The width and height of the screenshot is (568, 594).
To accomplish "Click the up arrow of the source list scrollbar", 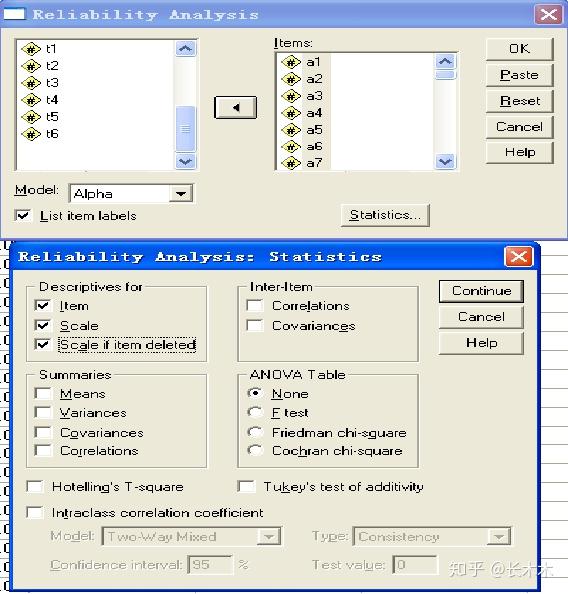I will [185, 49].
